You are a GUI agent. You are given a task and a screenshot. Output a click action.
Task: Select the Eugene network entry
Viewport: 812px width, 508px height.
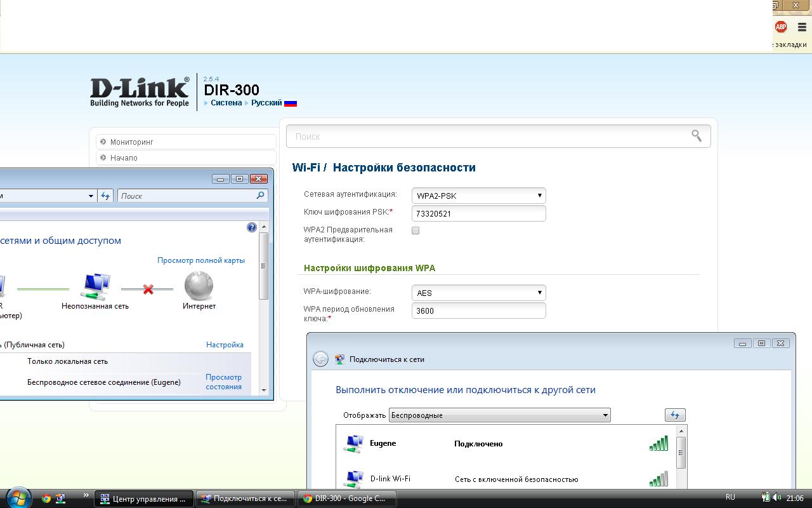coord(506,443)
